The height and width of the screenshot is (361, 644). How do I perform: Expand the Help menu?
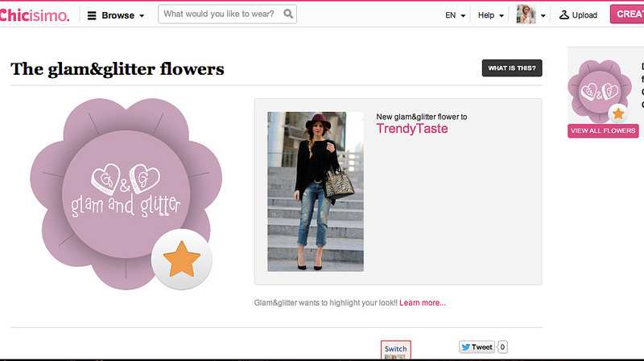(490, 15)
